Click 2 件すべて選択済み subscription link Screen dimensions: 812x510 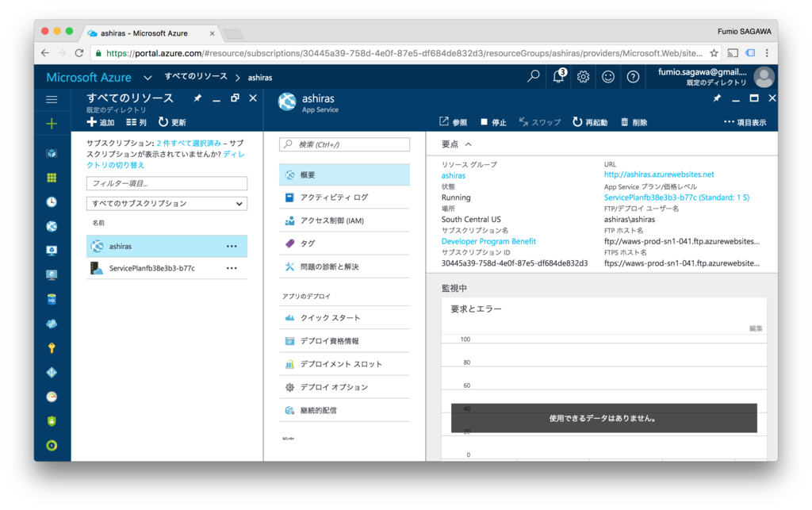[189, 143]
